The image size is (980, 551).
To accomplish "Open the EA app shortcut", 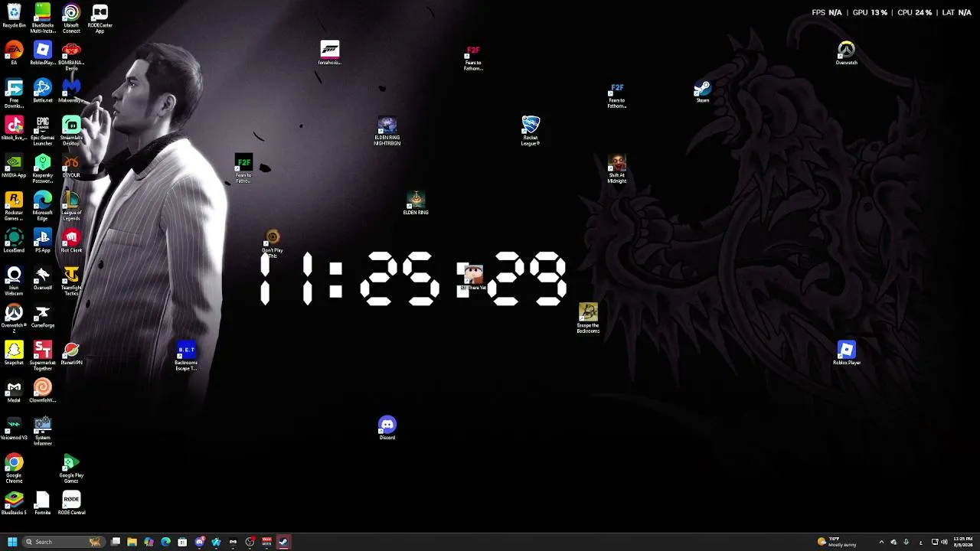I will 14,54.
